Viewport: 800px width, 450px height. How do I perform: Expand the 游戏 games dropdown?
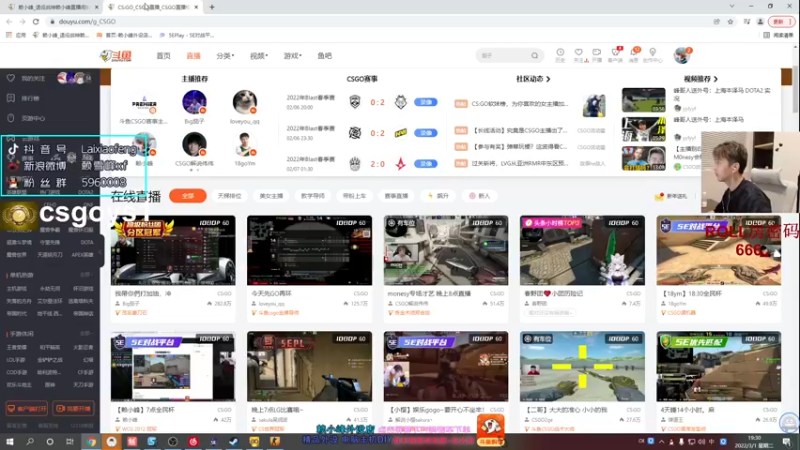292,56
